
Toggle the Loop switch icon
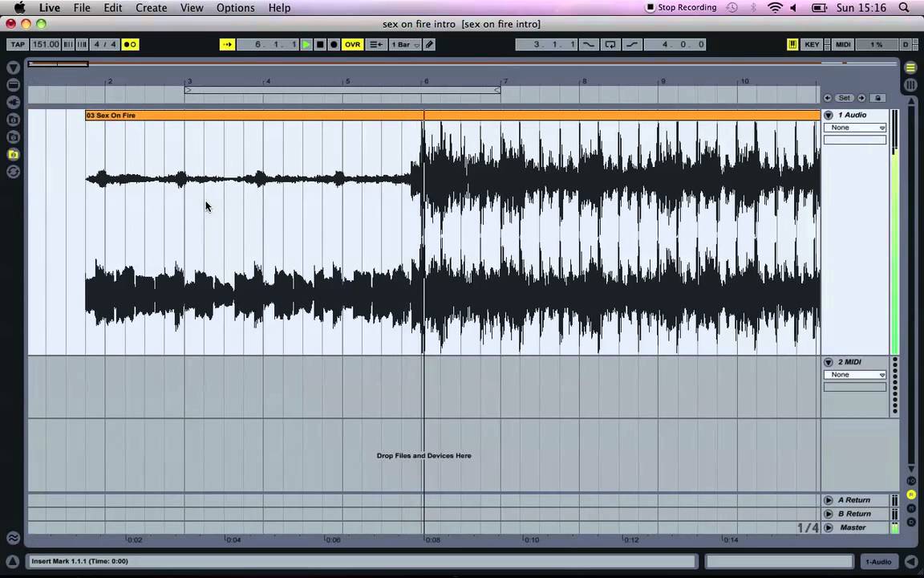click(610, 44)
